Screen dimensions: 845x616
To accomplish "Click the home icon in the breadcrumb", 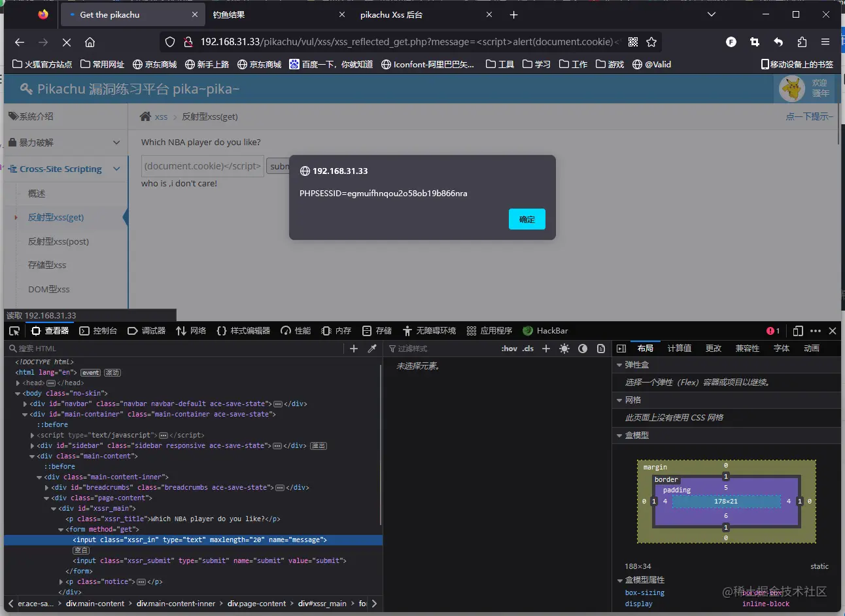I will pos(145,116).
